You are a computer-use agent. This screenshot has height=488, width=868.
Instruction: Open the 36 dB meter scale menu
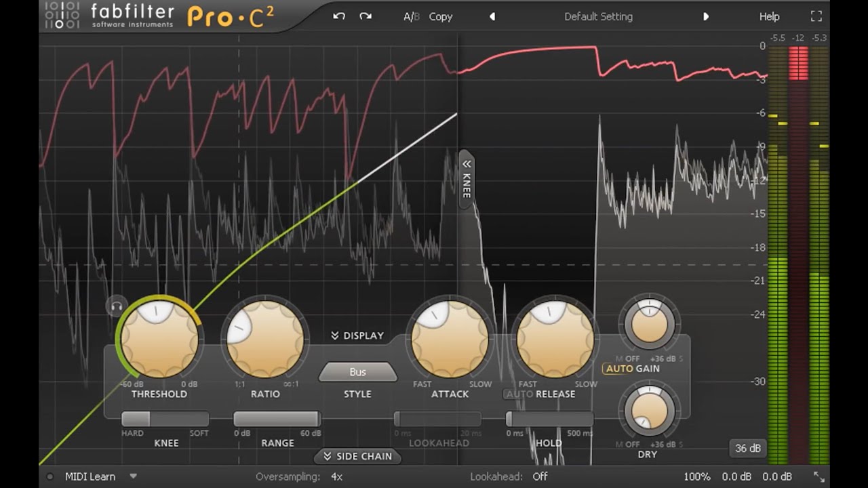point(748,448)
